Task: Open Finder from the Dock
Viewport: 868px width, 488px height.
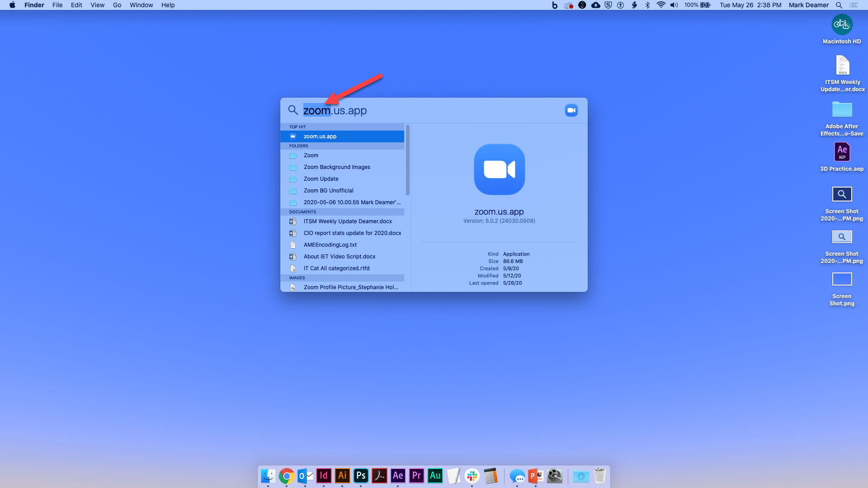Action: coord(268,476)
